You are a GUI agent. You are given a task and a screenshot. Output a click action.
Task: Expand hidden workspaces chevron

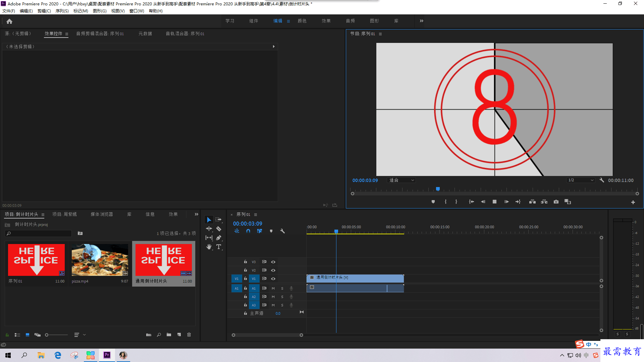422,21
